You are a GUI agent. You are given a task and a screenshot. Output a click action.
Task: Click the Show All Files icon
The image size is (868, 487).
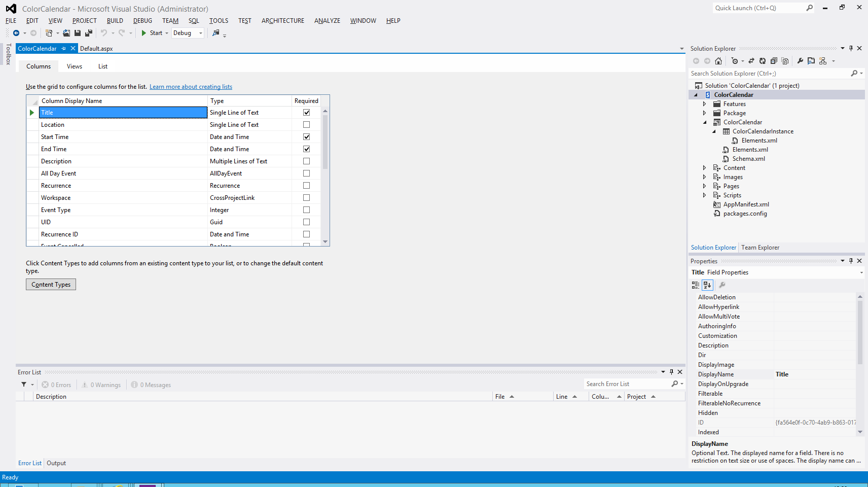point(785,61)
